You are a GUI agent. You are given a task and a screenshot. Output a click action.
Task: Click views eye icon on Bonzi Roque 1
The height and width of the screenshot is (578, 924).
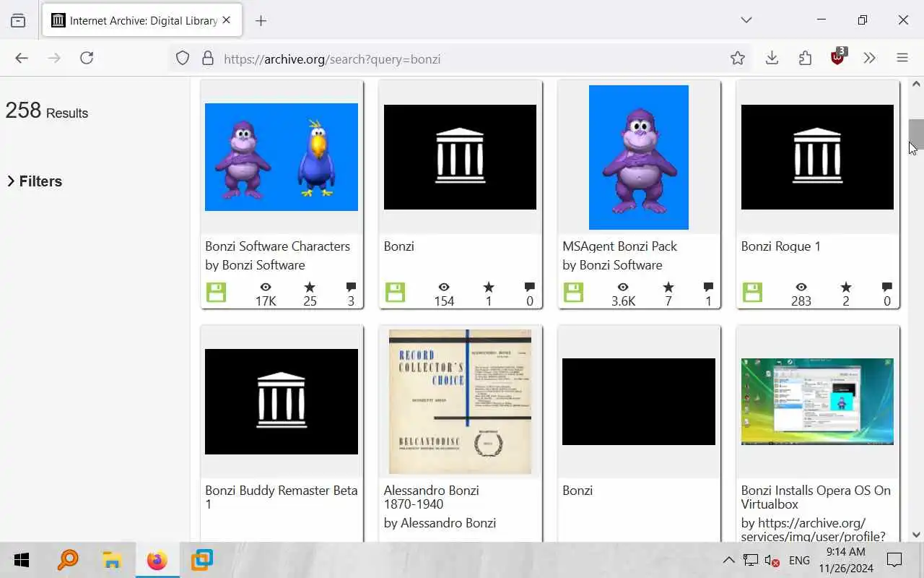coord(801,288)
